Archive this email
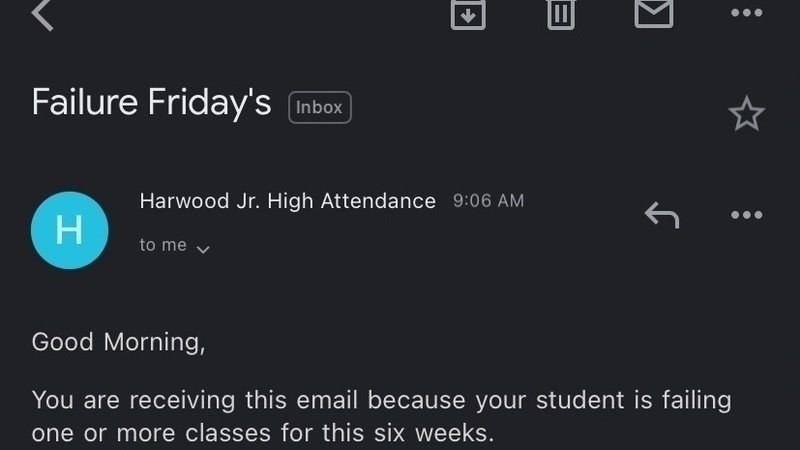Viewport: 800px width, 450px height. coord(468,13)
